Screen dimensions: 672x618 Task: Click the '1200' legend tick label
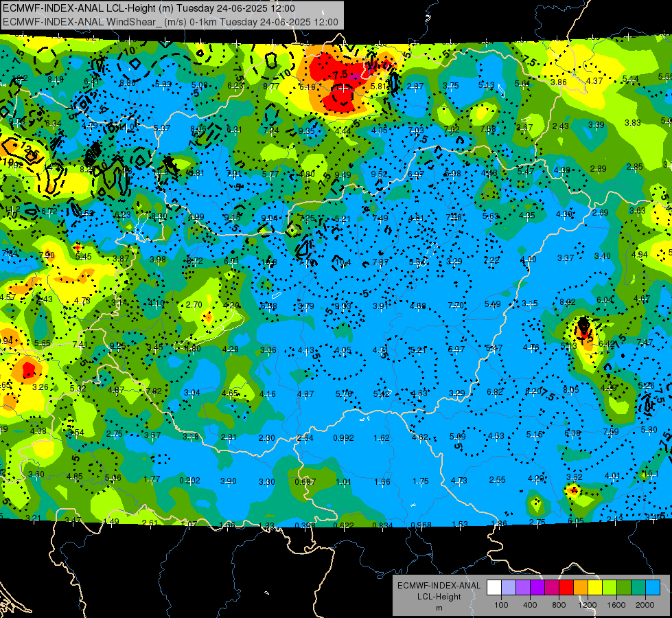pos(588,605)
